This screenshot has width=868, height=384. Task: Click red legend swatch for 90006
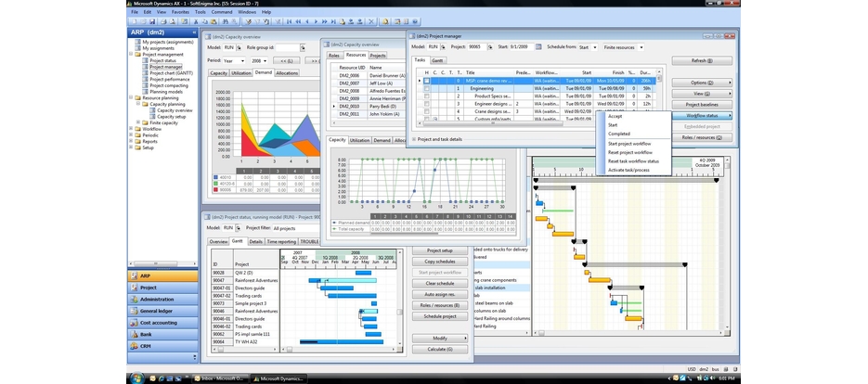pos(215,190)
